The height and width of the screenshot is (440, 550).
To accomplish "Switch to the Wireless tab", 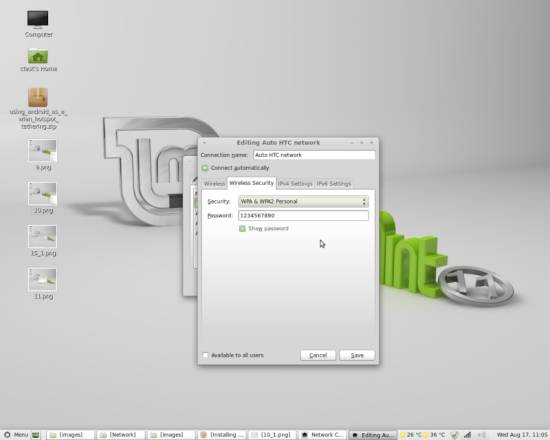I will click(214, 184).
